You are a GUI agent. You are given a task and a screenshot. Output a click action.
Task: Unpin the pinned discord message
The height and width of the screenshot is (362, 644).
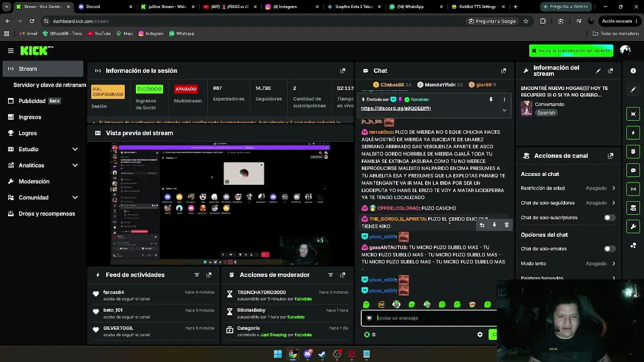point(491,100)
